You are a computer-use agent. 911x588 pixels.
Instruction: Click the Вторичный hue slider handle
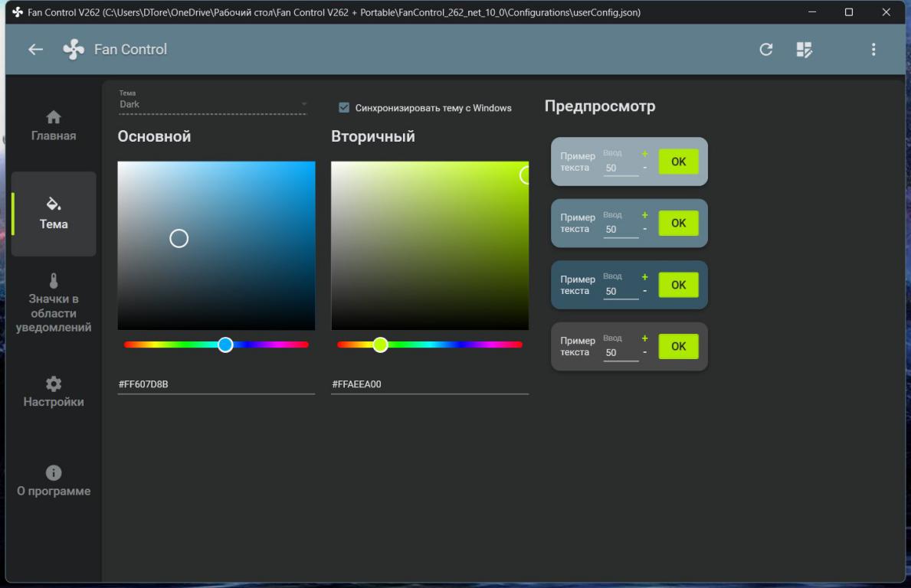pos(380,345)
